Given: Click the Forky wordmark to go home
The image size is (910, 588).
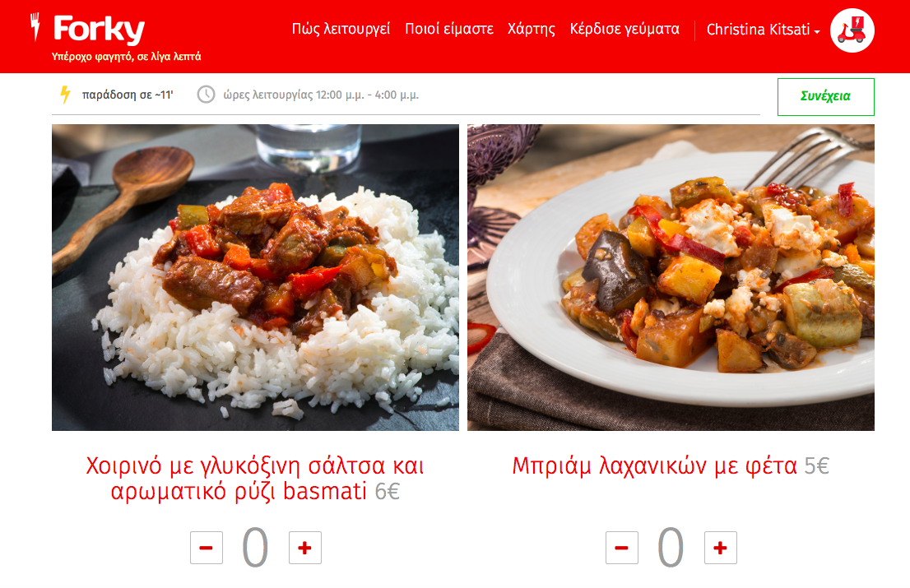Looking at the screenshot, I should [x=100, y=29].
